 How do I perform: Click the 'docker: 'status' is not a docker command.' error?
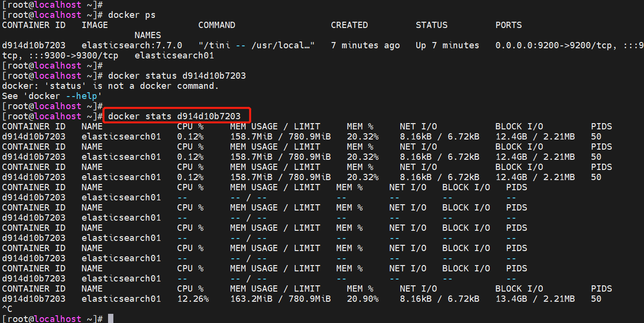pyautogui.click(x=110, y=86)
